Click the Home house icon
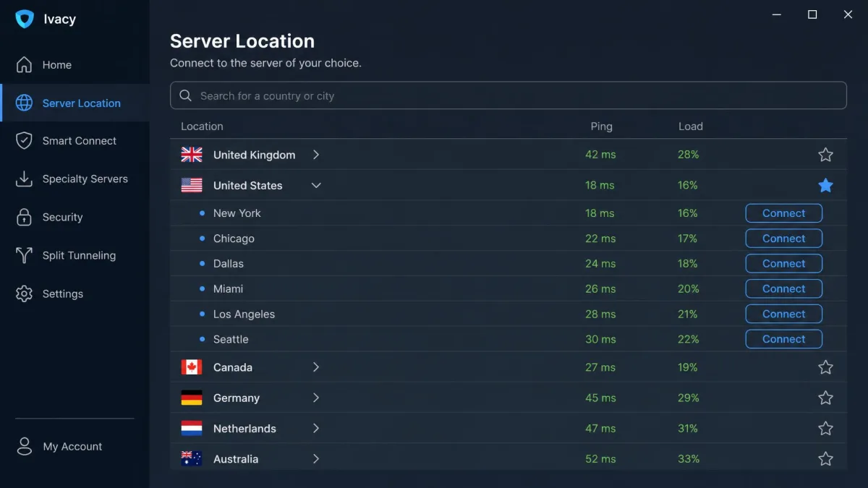Image resolution: width=868 pixels, height=488 pixels. pyautogui.click(x=24, y=64)
